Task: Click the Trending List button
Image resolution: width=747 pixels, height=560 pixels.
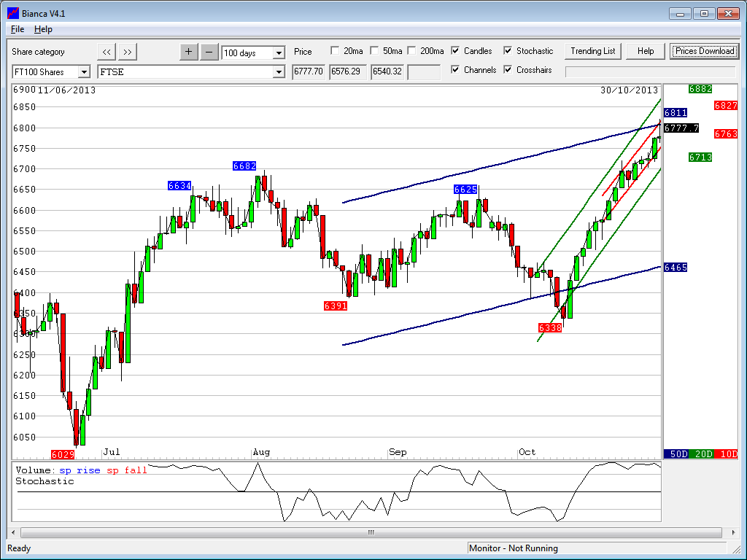Action: pos(593,51)
